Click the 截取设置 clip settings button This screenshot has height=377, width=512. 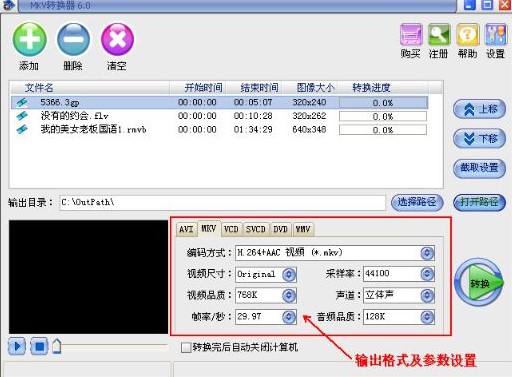[479, 168]
